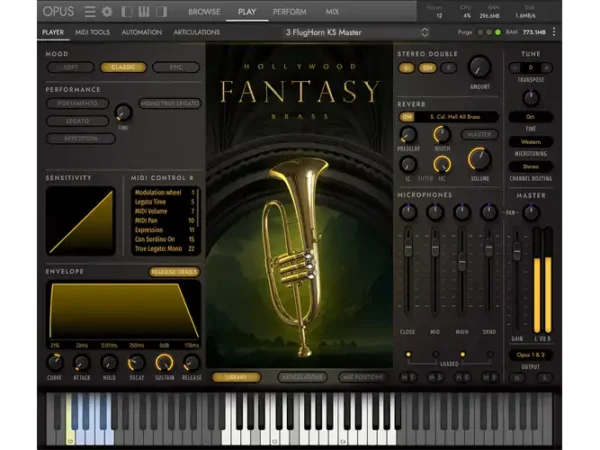Image resolution: width=600 pixels, height=450 pixels.
Task: Toggle the right panel view icon
Action: click(161, 12)
